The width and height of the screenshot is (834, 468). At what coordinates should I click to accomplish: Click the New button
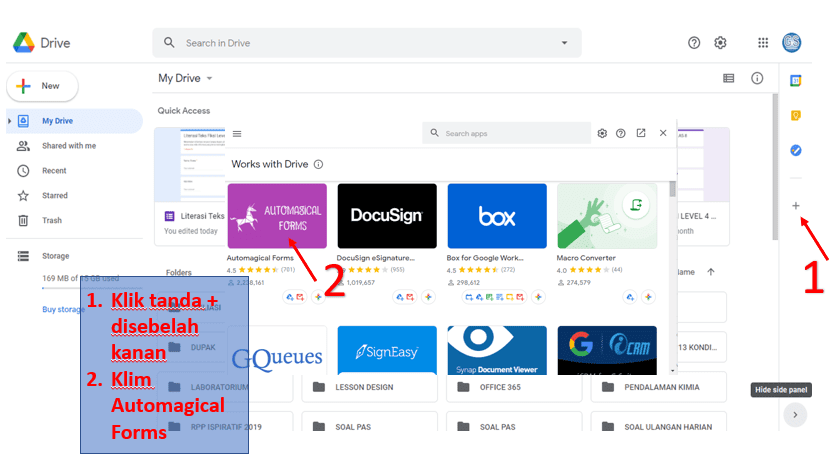[43, 86]
